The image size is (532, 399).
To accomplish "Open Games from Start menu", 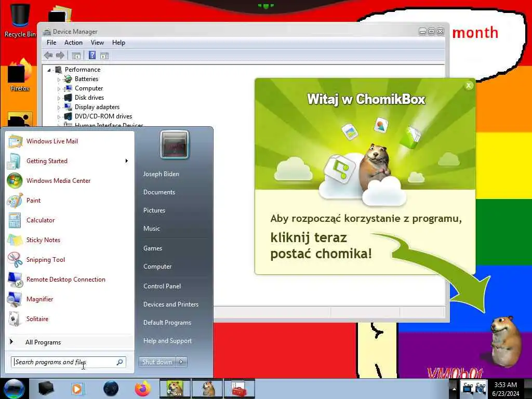I will 153,248.
